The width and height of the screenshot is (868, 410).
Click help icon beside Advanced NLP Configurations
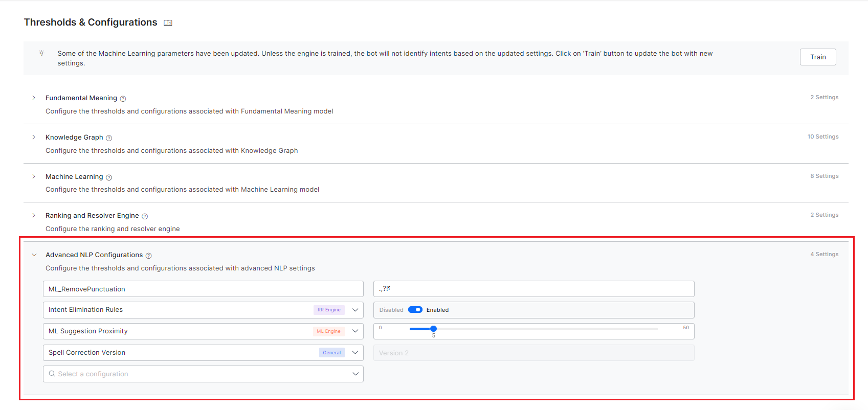[149, 256]
